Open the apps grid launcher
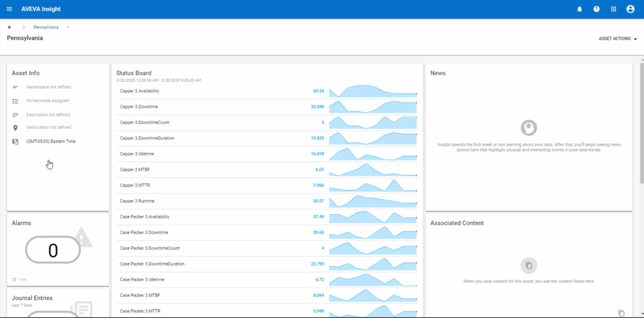Image resolution: width=644 pixels, height=318 pixels. (x=613, y=9)
